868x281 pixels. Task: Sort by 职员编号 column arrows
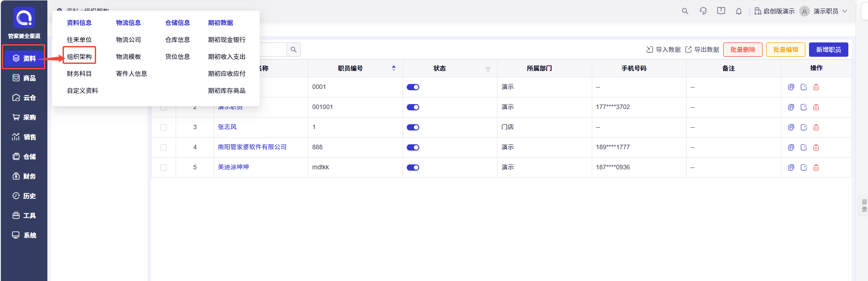[x=394, y=68]
